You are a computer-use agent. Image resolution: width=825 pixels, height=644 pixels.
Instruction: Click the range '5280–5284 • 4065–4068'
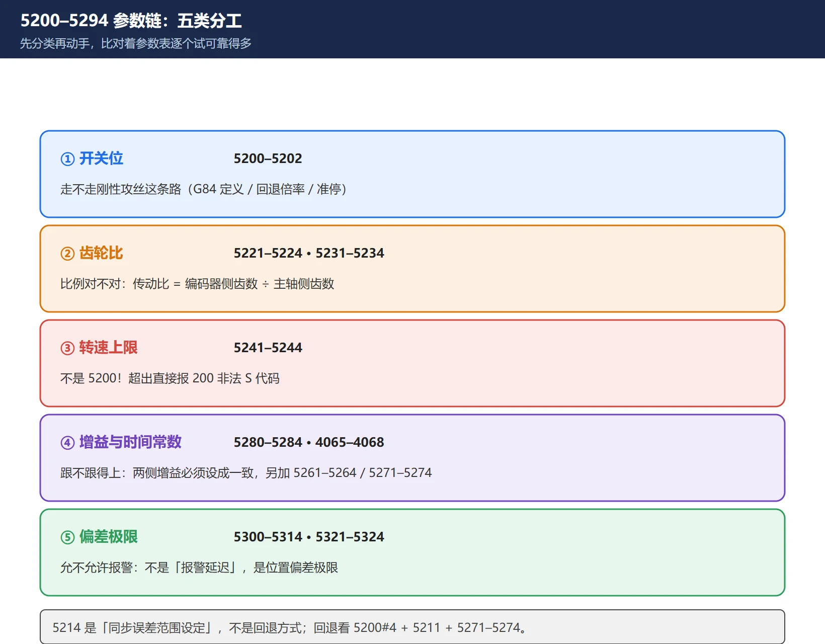pyautogui.click(x=309, y=442)
